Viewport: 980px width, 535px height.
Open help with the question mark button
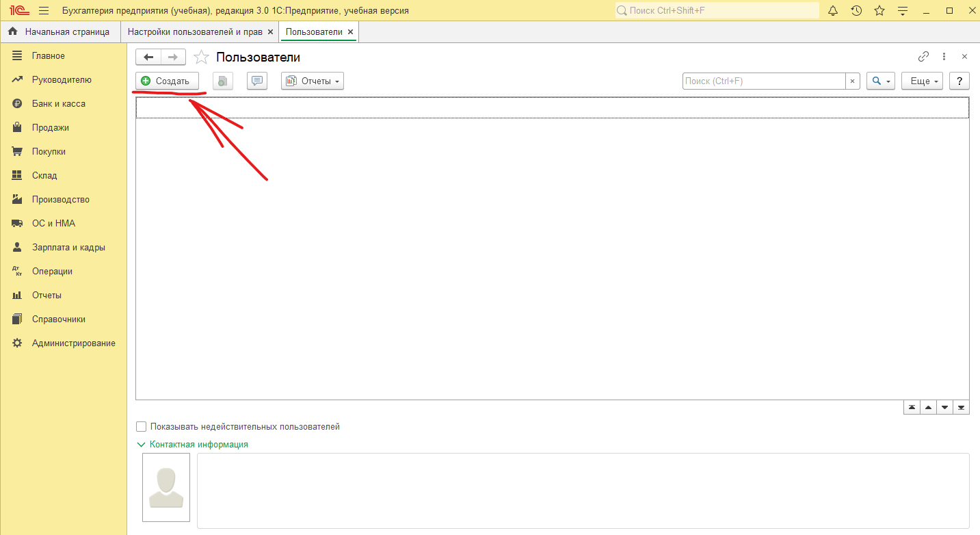point(959,81)
